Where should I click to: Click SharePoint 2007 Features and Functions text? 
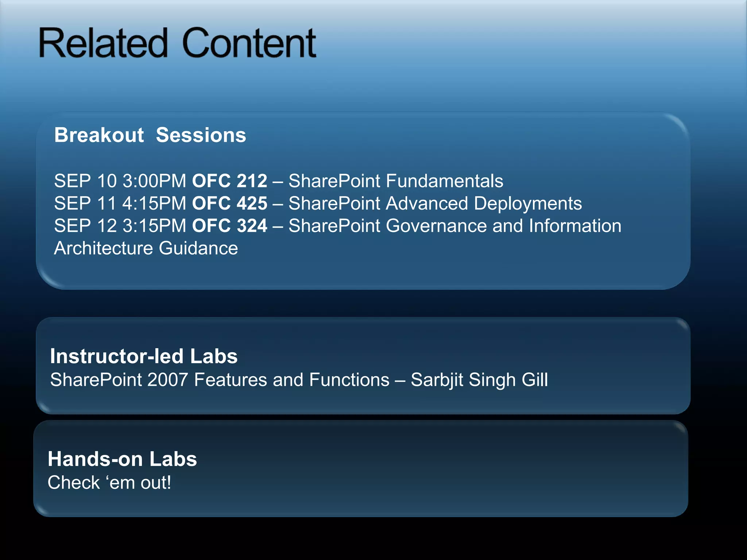pyautogui.click(x=220, y=380)
